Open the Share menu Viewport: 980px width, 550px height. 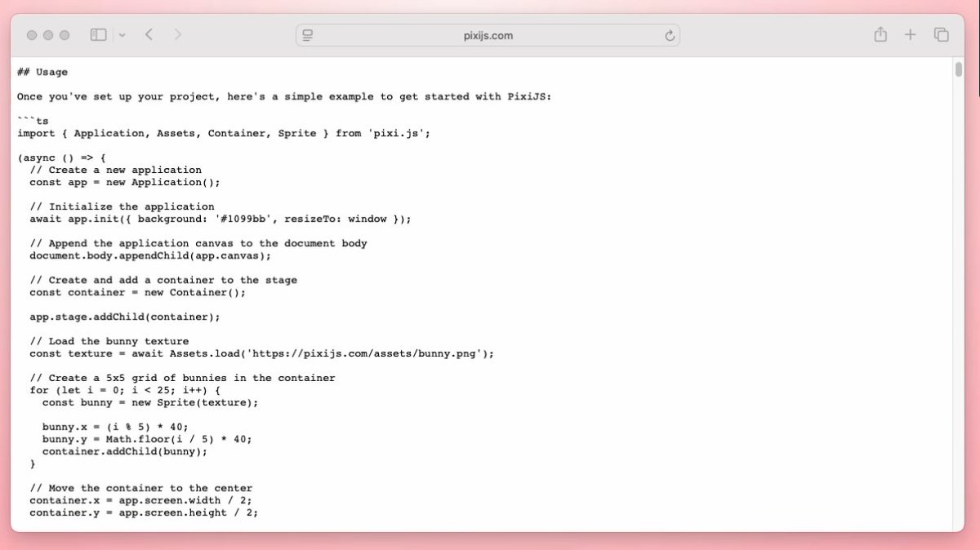point(880,35)
